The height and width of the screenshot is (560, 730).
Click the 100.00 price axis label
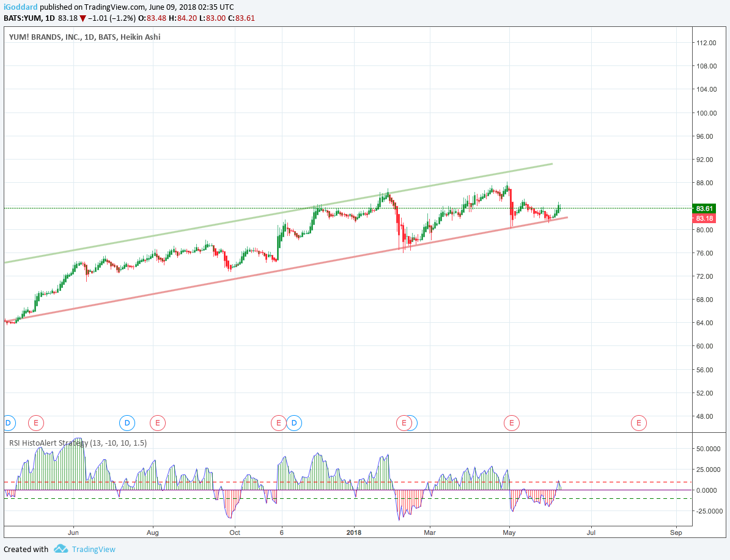(x=706, y=113)
